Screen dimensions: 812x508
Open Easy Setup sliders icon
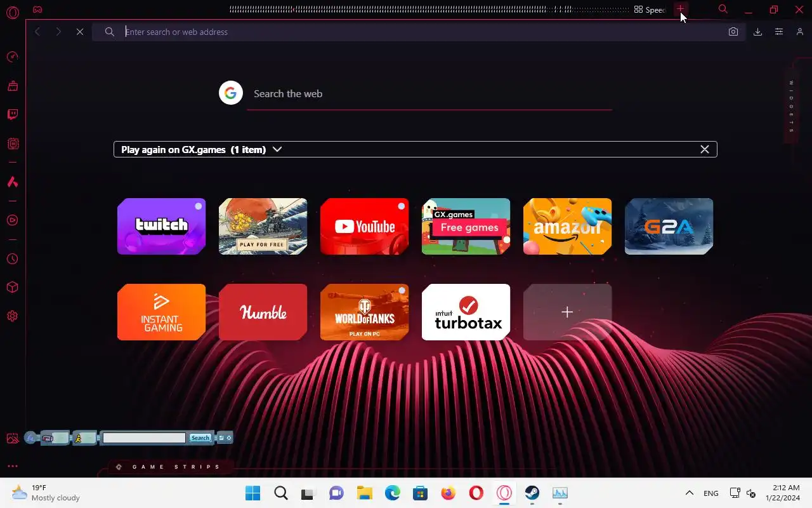tap(779, 32)
